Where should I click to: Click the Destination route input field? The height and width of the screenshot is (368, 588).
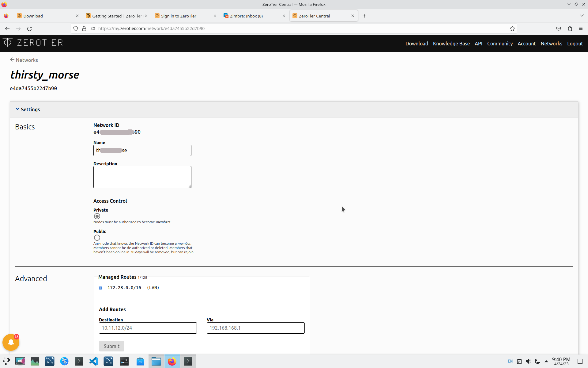[x=148, y=328]
